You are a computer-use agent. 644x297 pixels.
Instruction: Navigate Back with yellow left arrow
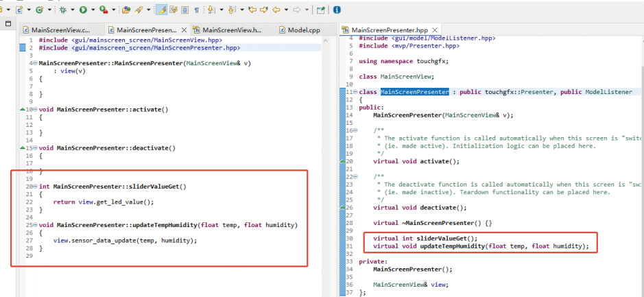point(276,10)
